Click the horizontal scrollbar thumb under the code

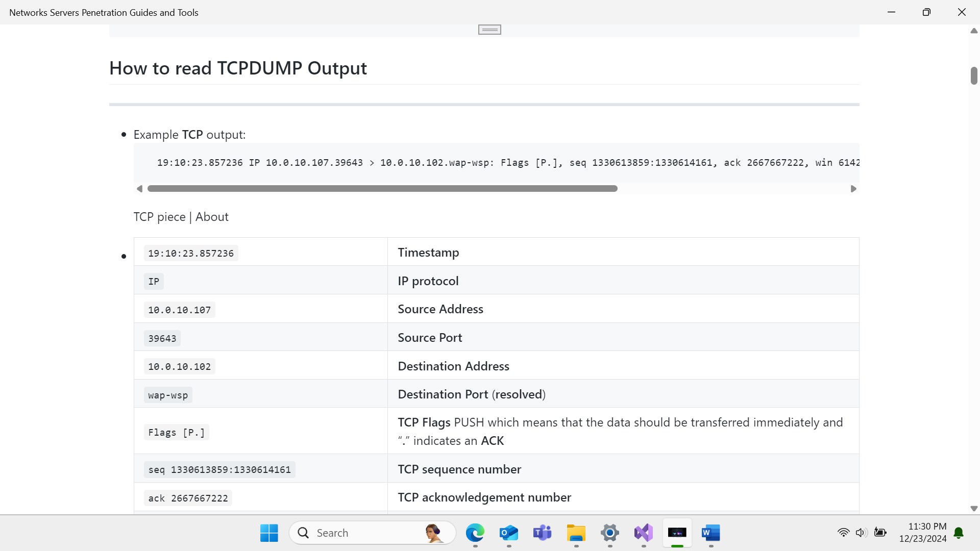pos(382,189)
